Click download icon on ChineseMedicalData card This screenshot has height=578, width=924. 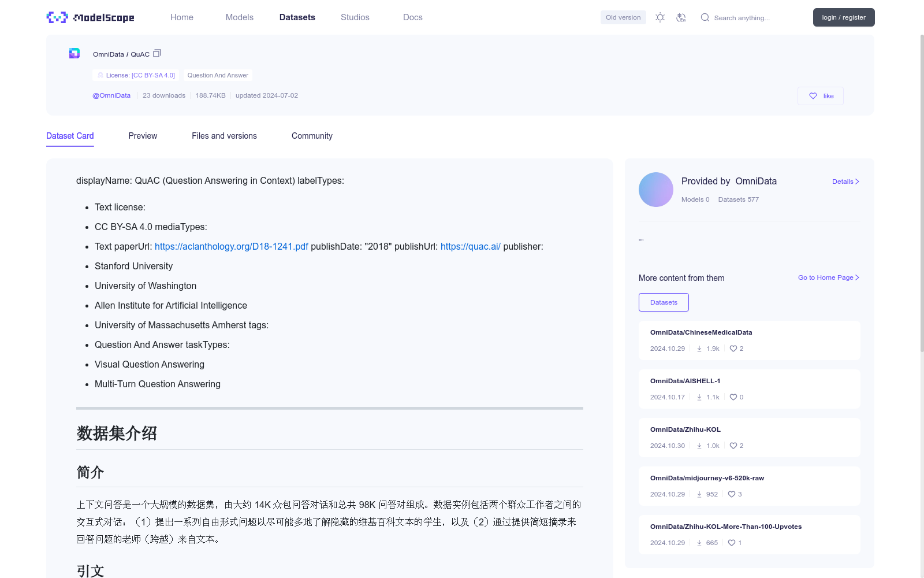[x=699, y=349]
